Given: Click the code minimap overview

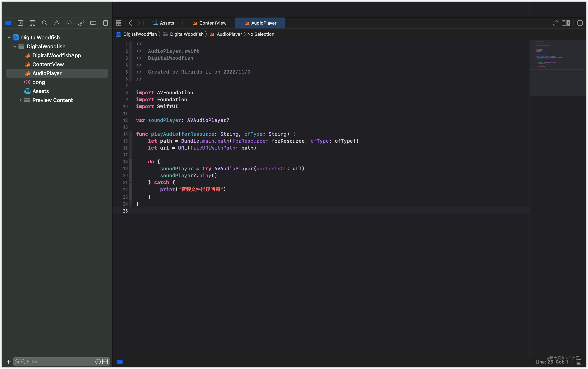Looking at the screenshot, I should (x=558, y=68).
